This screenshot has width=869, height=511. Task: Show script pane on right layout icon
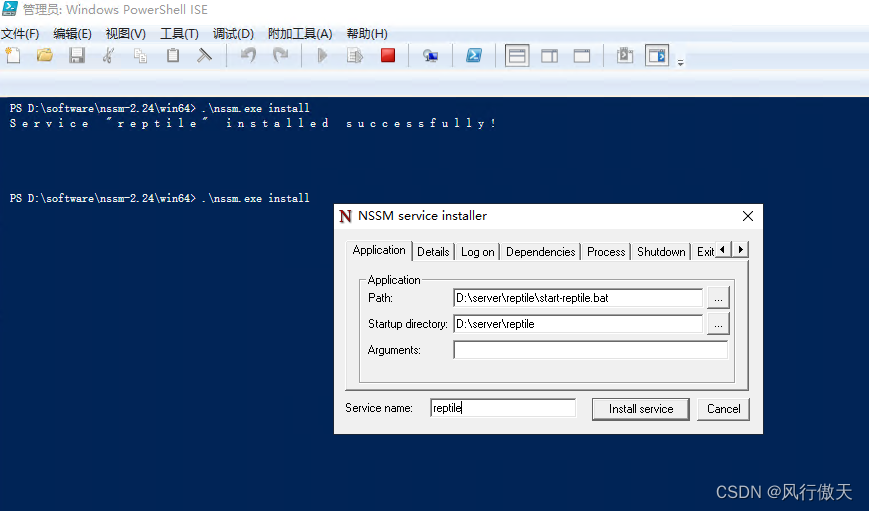click(x=550, y=55)
